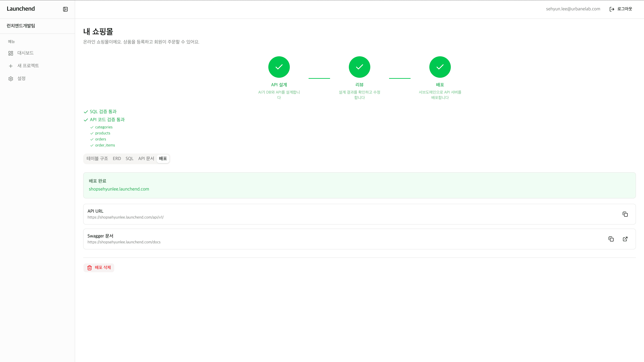Click the plus icon for 새 프로젝트
This screenshot has width=644, height=362.
[11, 66]
